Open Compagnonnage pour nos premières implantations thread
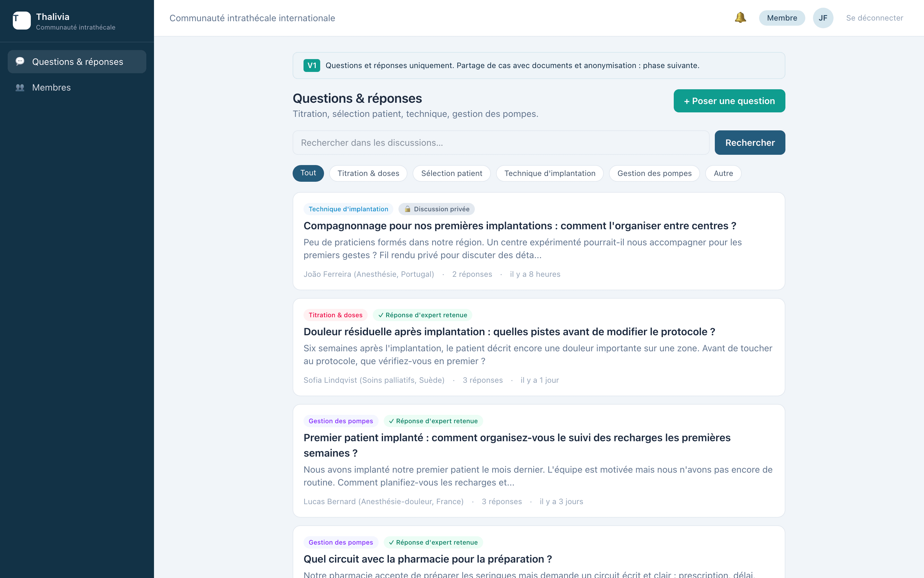Image resolution: width=924 pixels, height=578 pixels. 520,226
